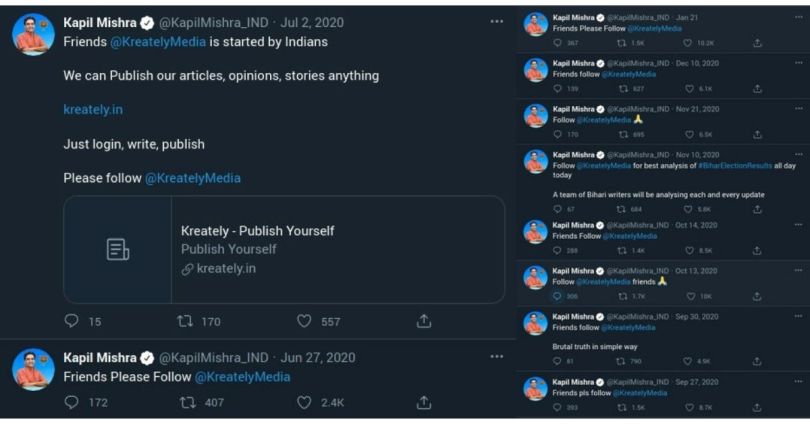Screen dimensions: 810x424
Task: Open Kapil Mishra's avatar on Jul 2 tweet
Action: pos(33,35)
